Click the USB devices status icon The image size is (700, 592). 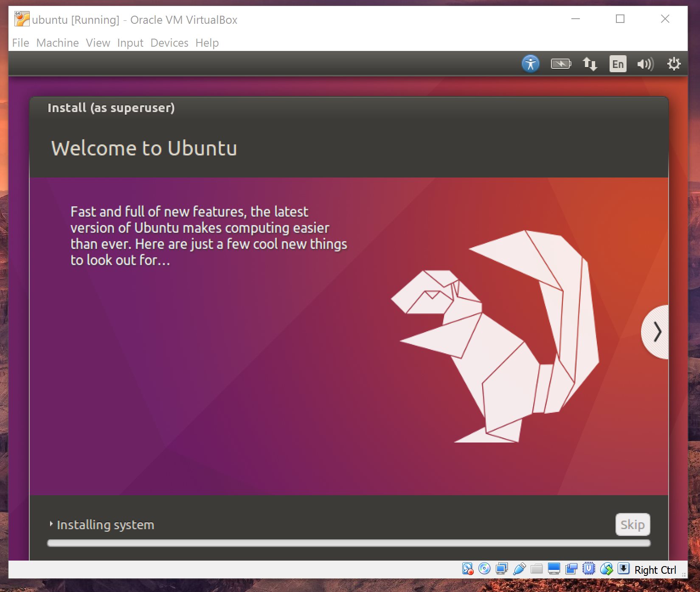click(x=519, y=569)
